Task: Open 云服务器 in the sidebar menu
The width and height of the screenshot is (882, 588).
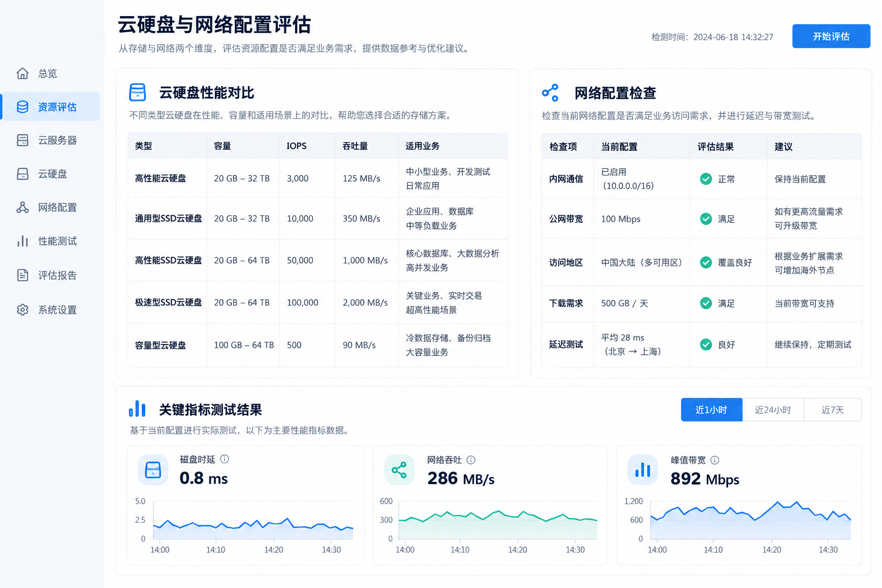Action: (51, 140)
